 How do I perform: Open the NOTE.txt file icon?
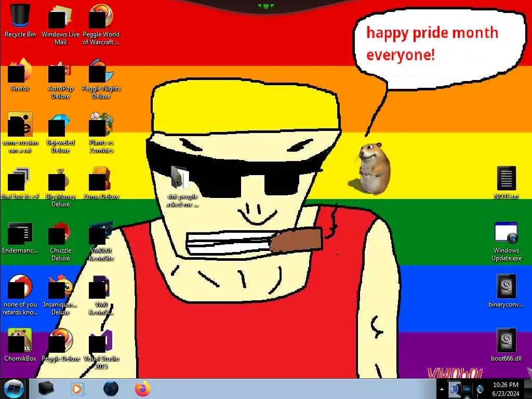[x=506, y=182]
